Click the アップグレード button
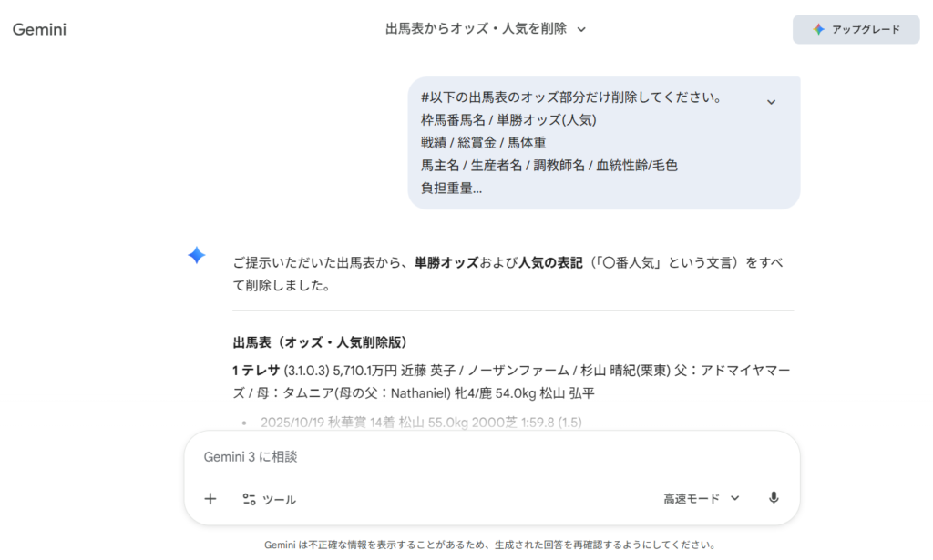Image resolution: width=933 pixels, height=560 pixels. [856, 29]
